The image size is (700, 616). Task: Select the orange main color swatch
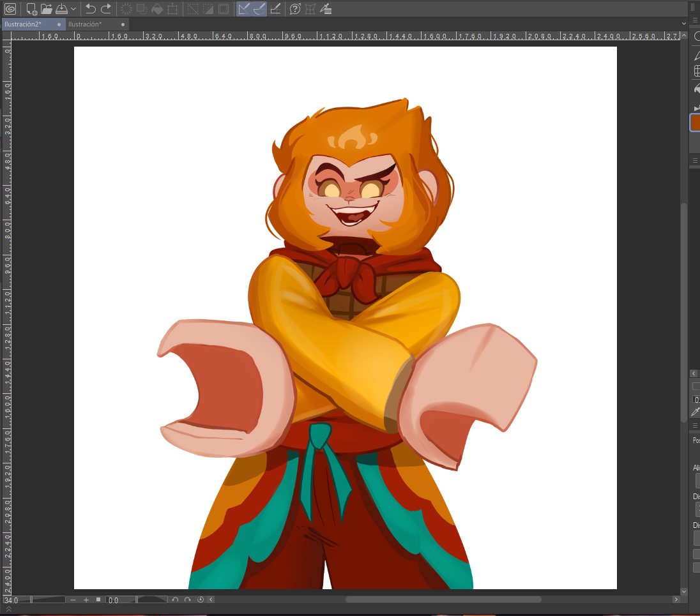coord(696,123)
